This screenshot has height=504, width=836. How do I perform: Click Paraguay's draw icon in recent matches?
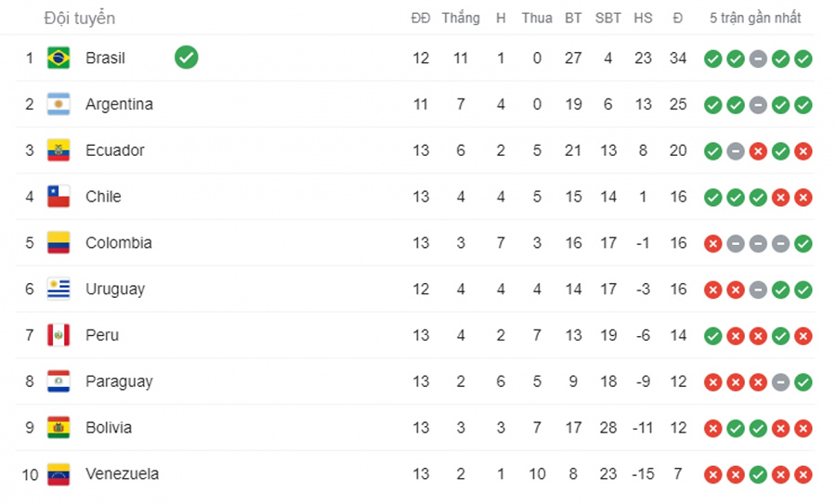coord(781,381)
